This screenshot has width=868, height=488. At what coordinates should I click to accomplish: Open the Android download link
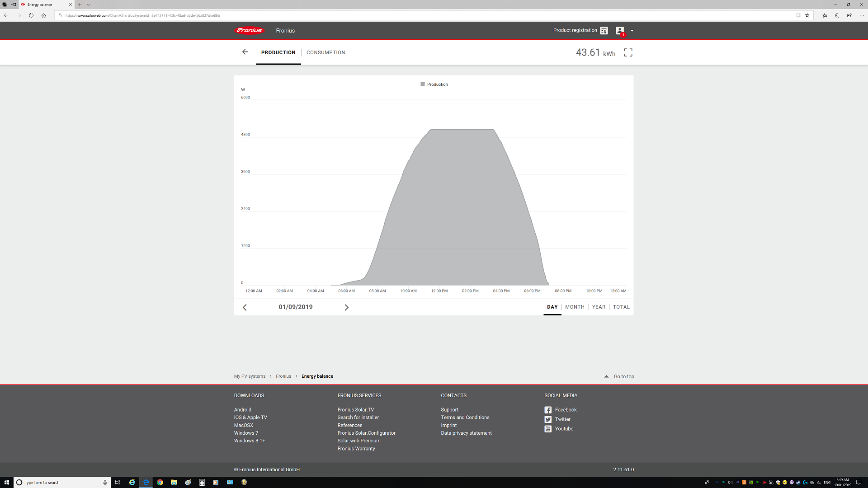pos(243,410)
